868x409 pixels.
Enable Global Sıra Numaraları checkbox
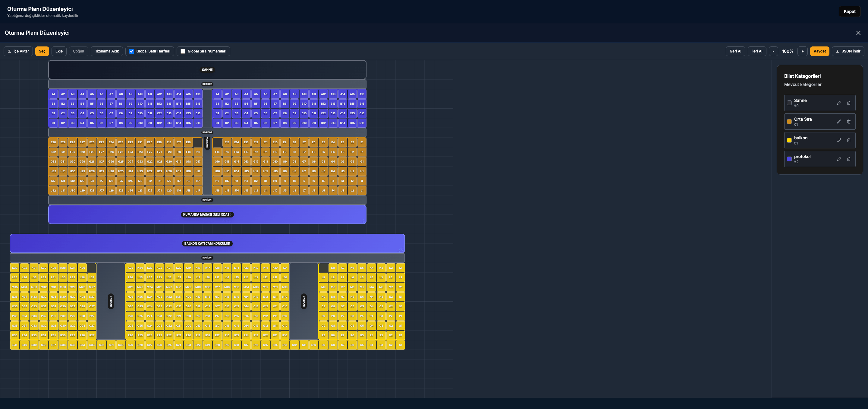[183, 51]
